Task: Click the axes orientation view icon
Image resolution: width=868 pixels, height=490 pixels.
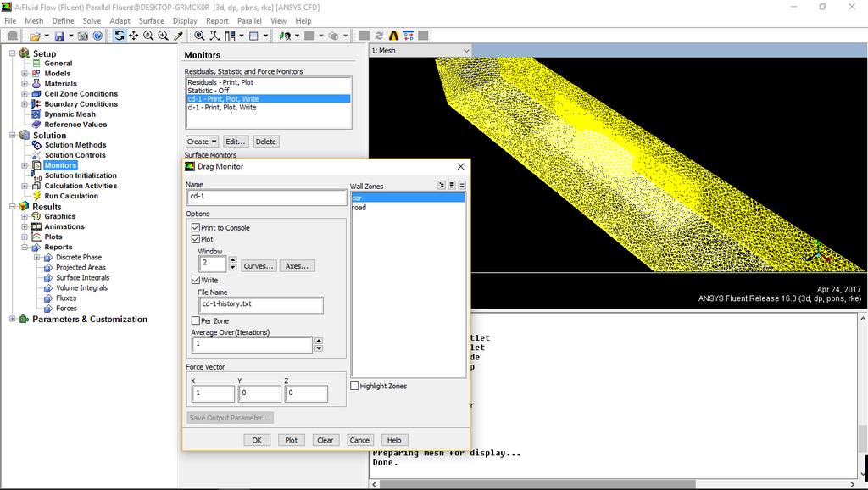Action: pyautogui.click(x=214, y=36)
